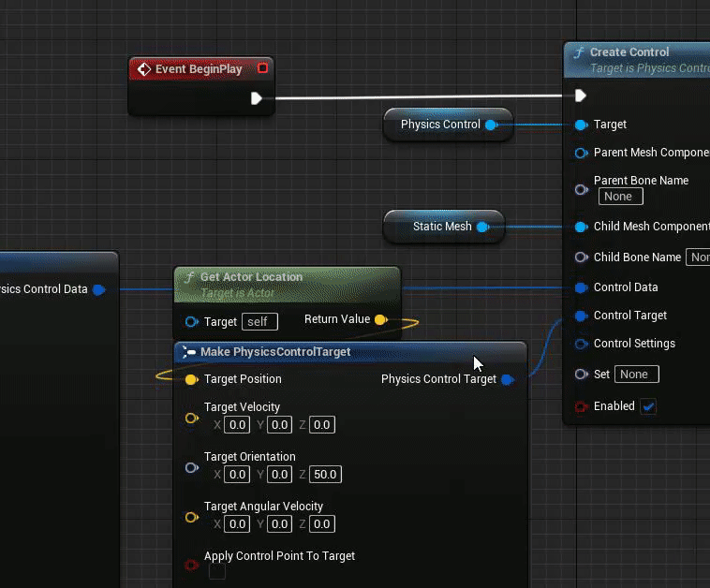Click the Physics Control Data output pin

coord(98,289)
